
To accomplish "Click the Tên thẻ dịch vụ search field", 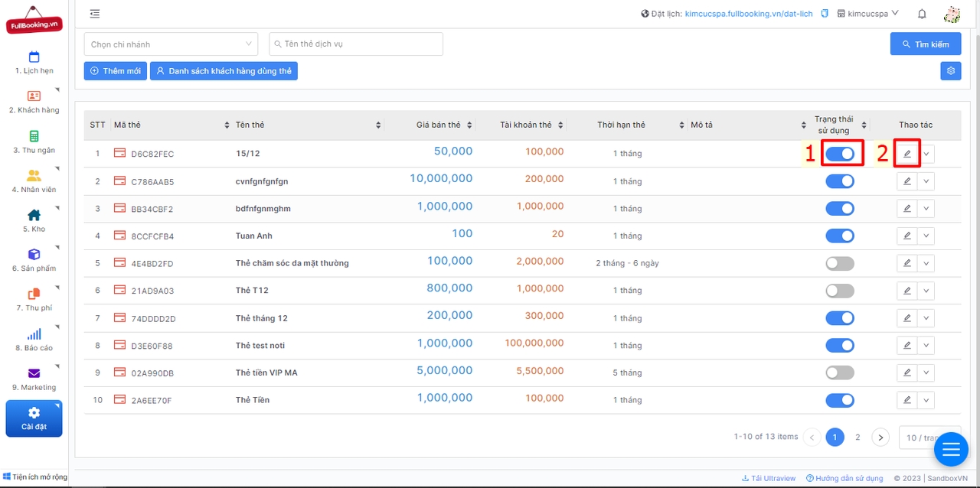I will point(356,44).
